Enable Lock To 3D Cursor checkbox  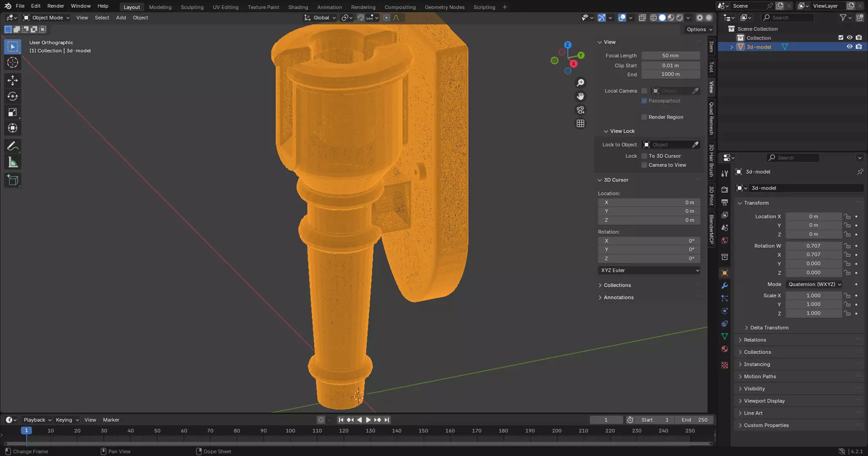click(644, 156)
